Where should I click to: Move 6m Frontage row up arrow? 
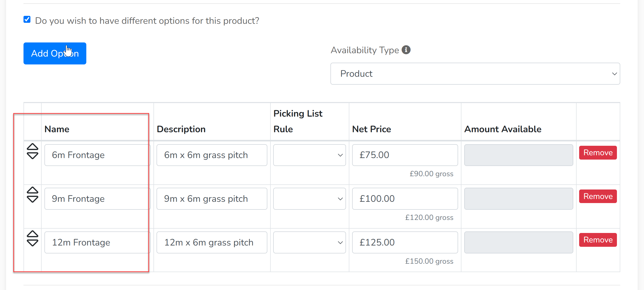32,147
